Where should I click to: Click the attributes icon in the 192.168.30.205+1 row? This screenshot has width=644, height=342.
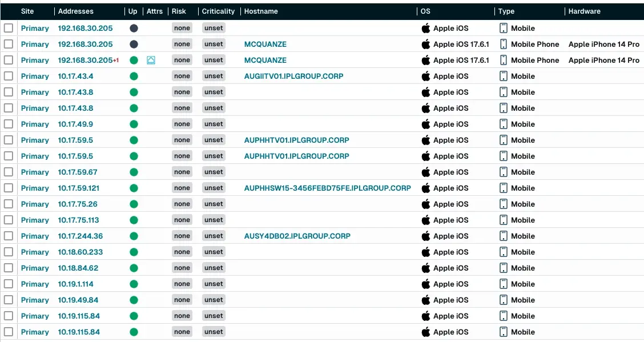(151, 60)
